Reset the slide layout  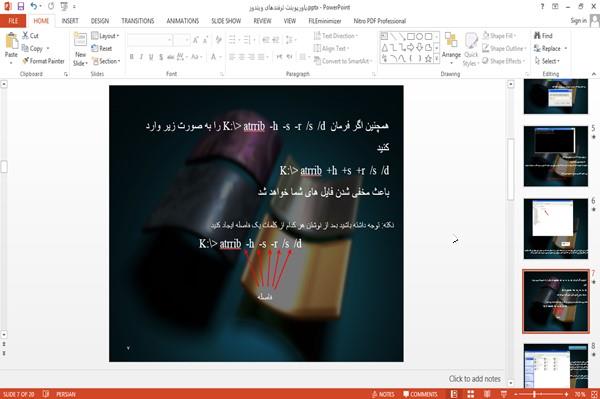(102, 48)
